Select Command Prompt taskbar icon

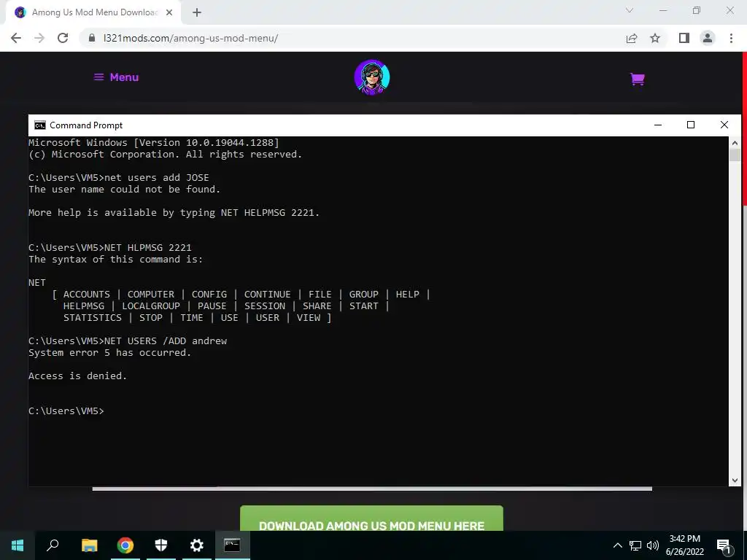click(232, 545)
